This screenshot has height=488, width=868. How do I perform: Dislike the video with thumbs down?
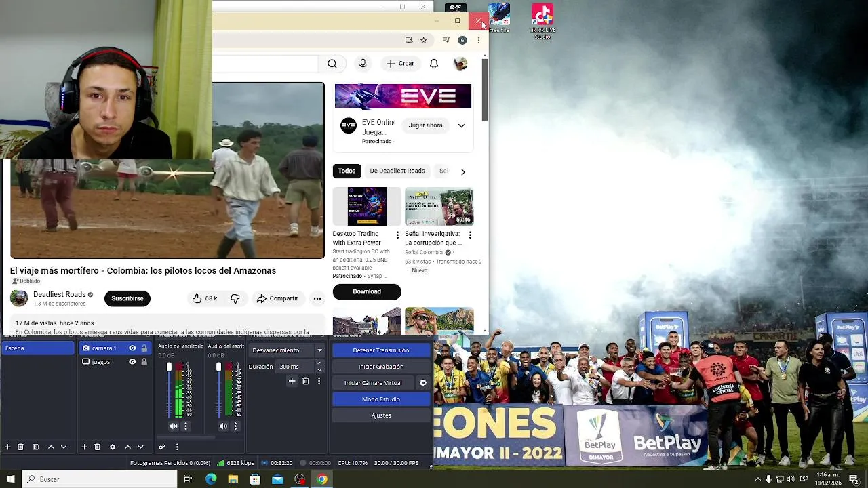[x=235, y=298]
